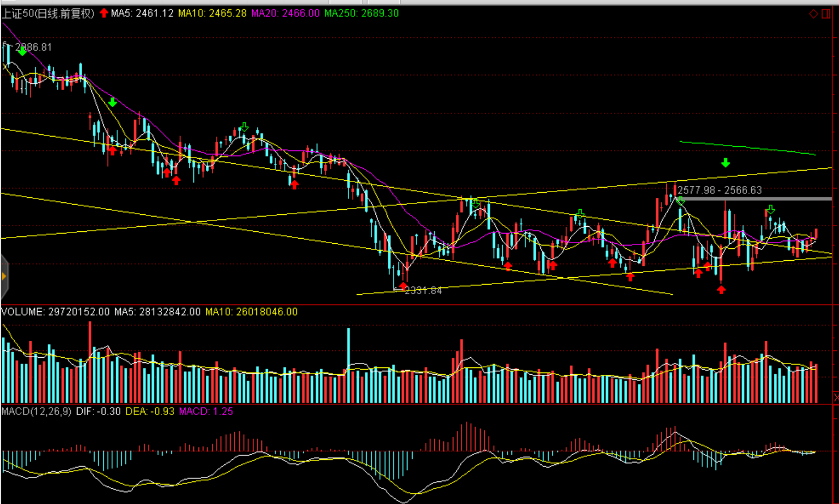Click the small X box beside volume panel

(836, 397)
